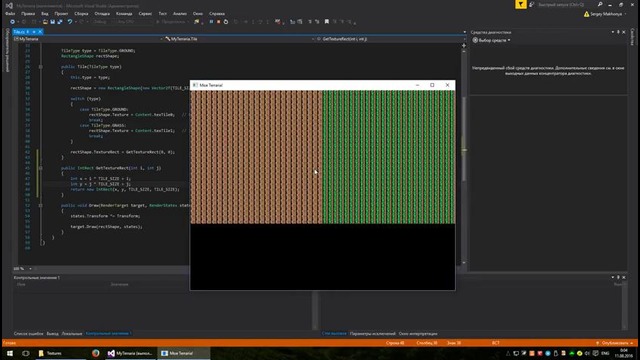
Task: Open the Windows Start menu
Action: point(10,353)
